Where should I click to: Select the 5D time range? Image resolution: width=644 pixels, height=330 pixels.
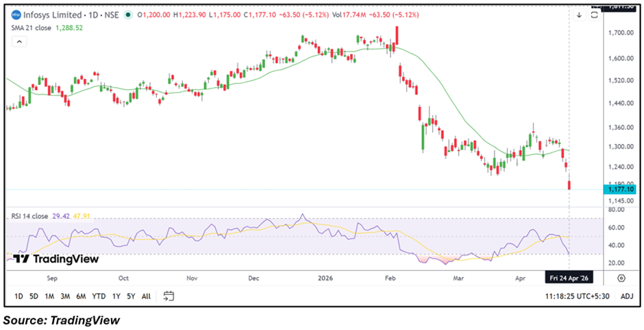coord(34,296)
